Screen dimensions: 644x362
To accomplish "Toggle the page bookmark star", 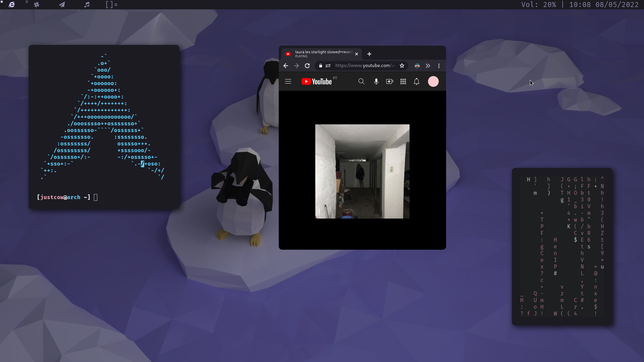I will pos(402,66).
